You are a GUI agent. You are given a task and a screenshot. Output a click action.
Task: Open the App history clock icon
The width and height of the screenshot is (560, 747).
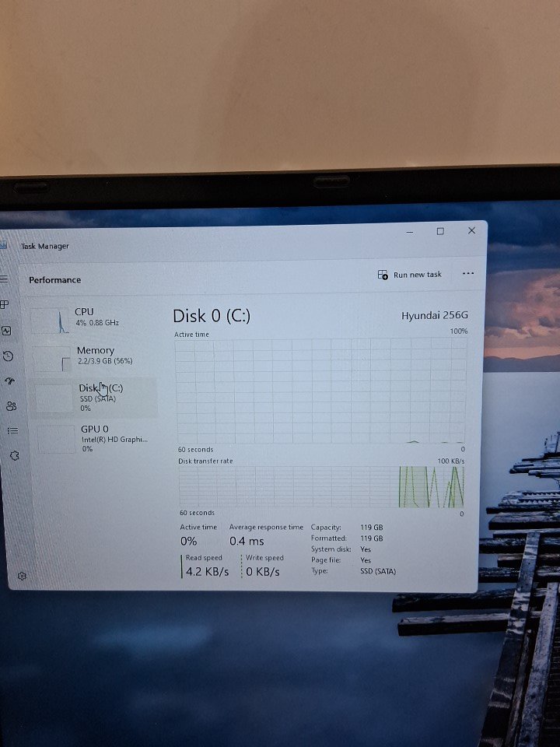click(9, 356)
